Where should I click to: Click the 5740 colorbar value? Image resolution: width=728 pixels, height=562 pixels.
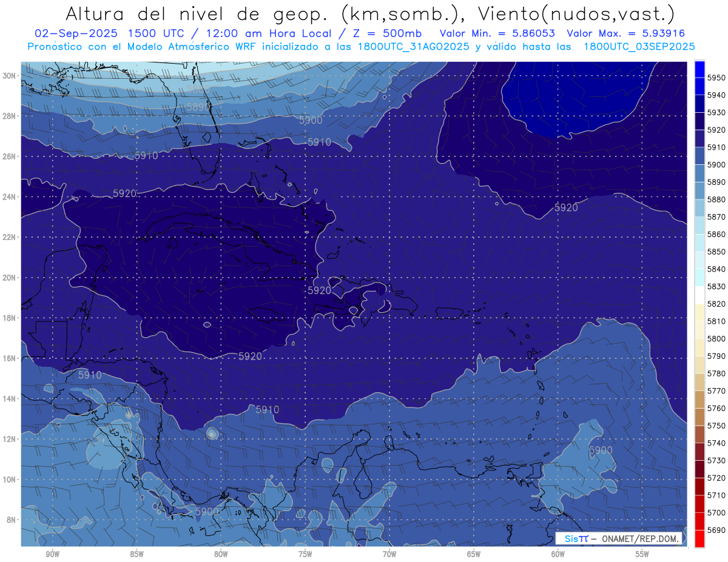[x=716, y=443]
